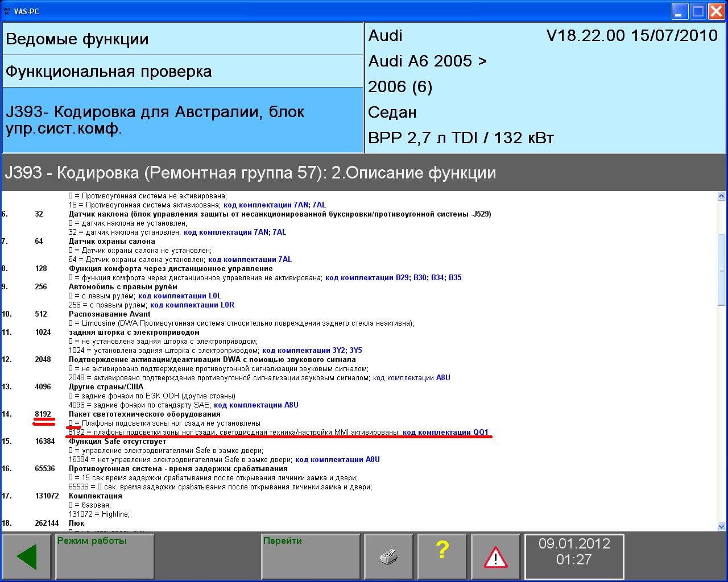Click the value 512 in the number column
Screen dimensions: 728x582
[x=41, y=314]
